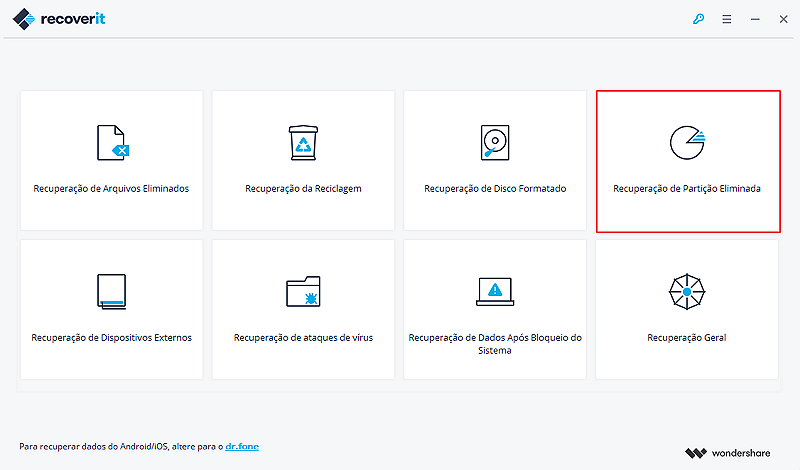Select "Recuperação da Reciclagem" label
Screen dimensions: 800x470
click(x=303, y=188)
